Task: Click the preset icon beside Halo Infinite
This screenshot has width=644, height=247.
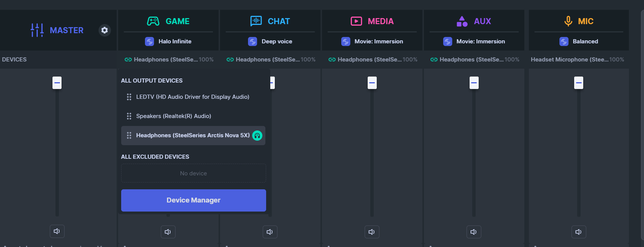Action: (x=149, y=41)
